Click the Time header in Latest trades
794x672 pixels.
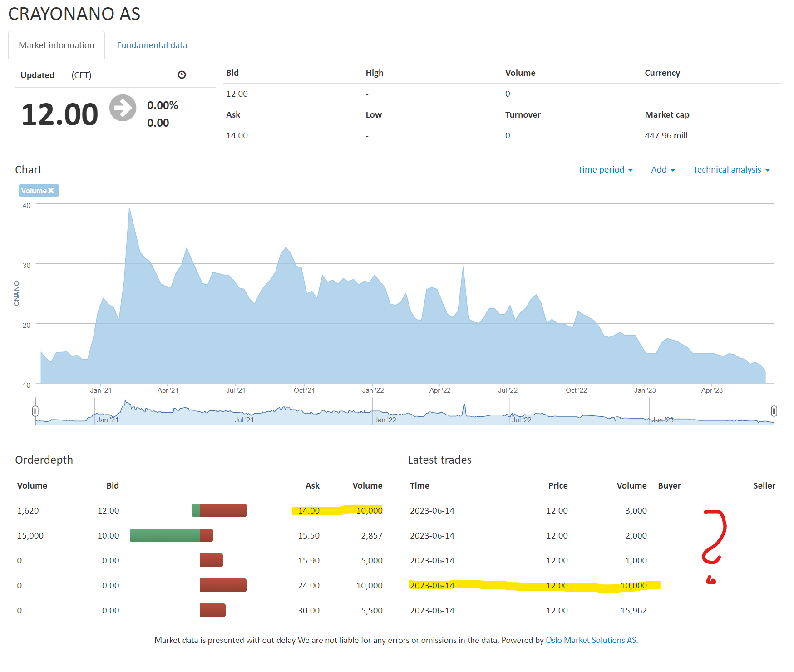pos(419,485)
